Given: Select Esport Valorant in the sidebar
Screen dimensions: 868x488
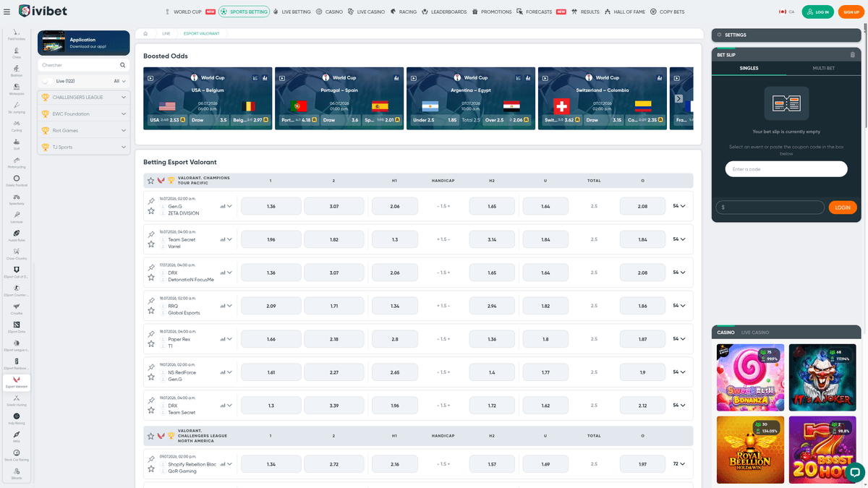Looking at the screenshot, I should pyautogui.click(x=17, y=382).
